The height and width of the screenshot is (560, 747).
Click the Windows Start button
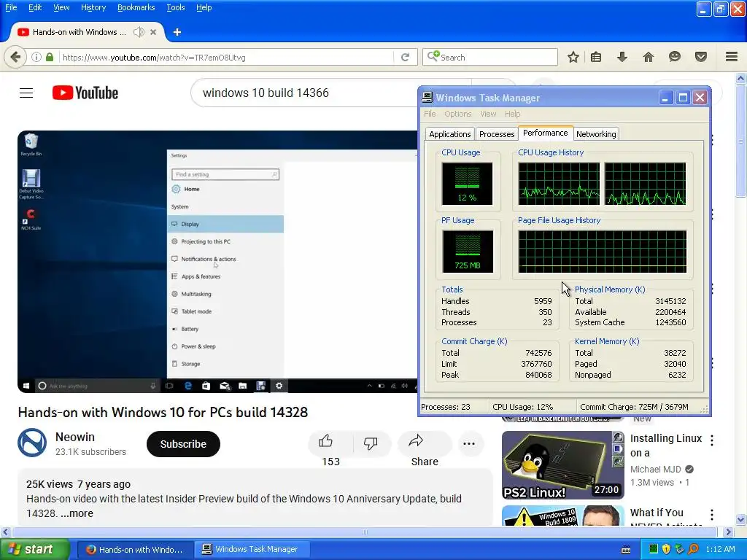[x=34, y=549]
